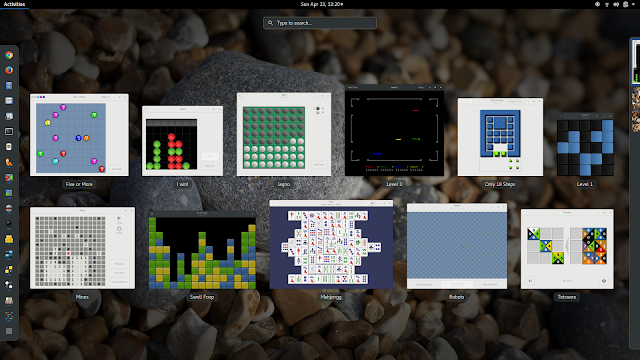Select the Swell Foop window thumbnail
This screenshot has height=360, width=640.
pyautogui.click(x=202, y=250)
